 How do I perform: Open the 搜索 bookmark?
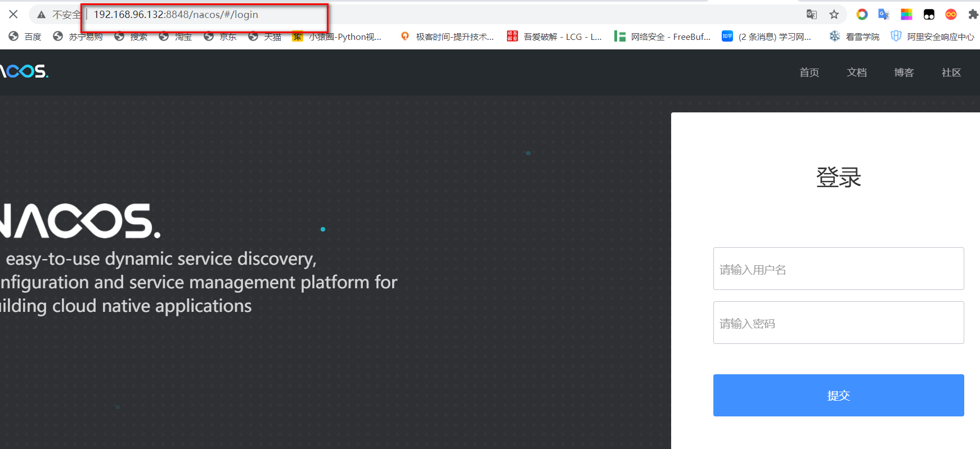point(131,37)
